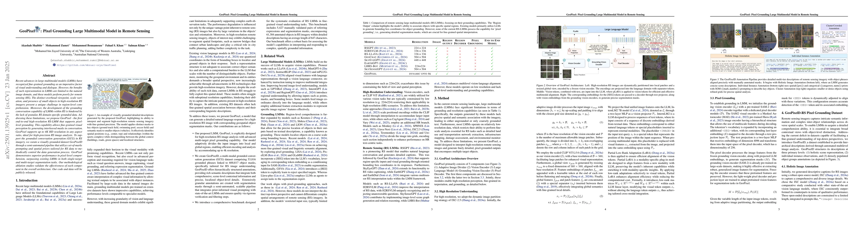
Task: Click the "Individual Instance Annotation" panel header
Action: tap(806, 56)
